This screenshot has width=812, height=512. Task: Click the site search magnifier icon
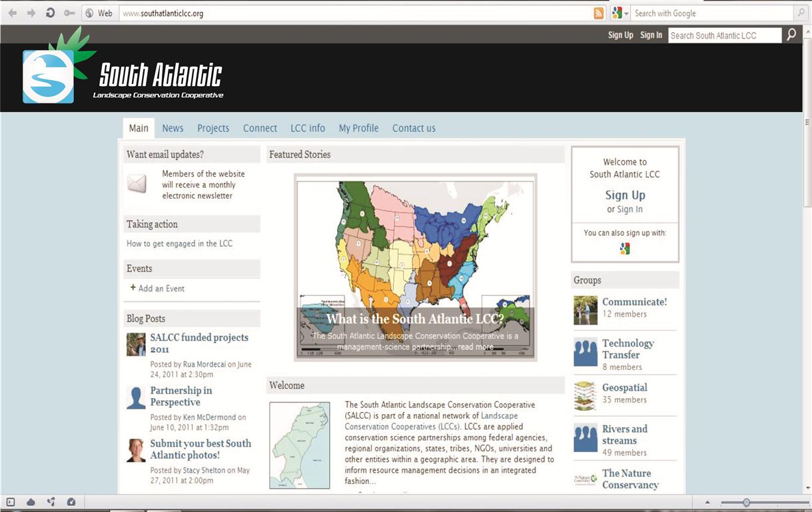pyautogui.click(x=791, y=35)
